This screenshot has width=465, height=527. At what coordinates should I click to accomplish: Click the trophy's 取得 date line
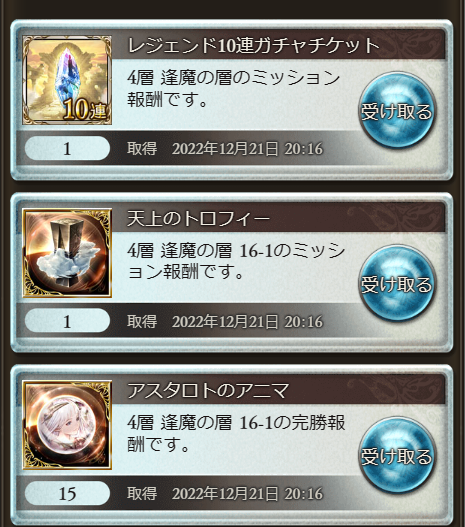[x=225, y=321]
